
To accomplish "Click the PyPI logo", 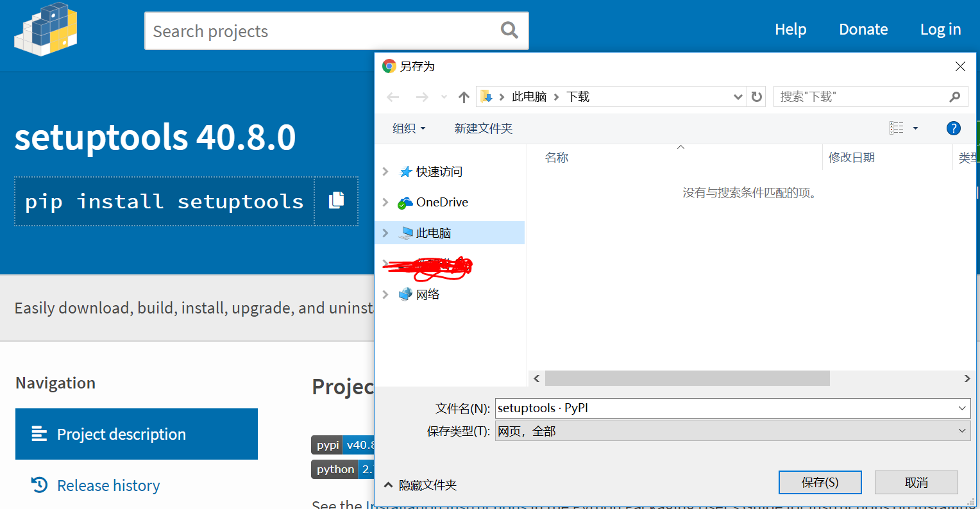I will (x=45, y=29).
